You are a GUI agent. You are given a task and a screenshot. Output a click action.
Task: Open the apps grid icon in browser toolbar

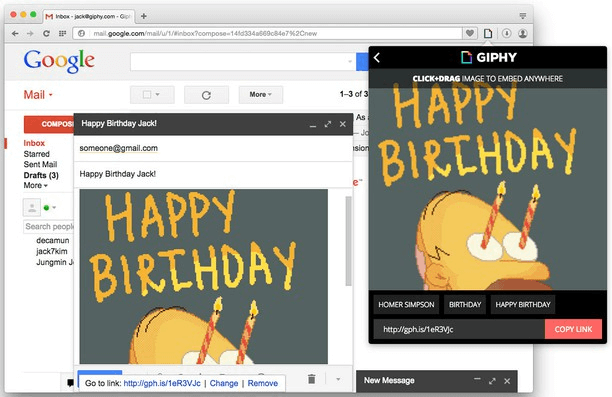[x=62, y=34]
